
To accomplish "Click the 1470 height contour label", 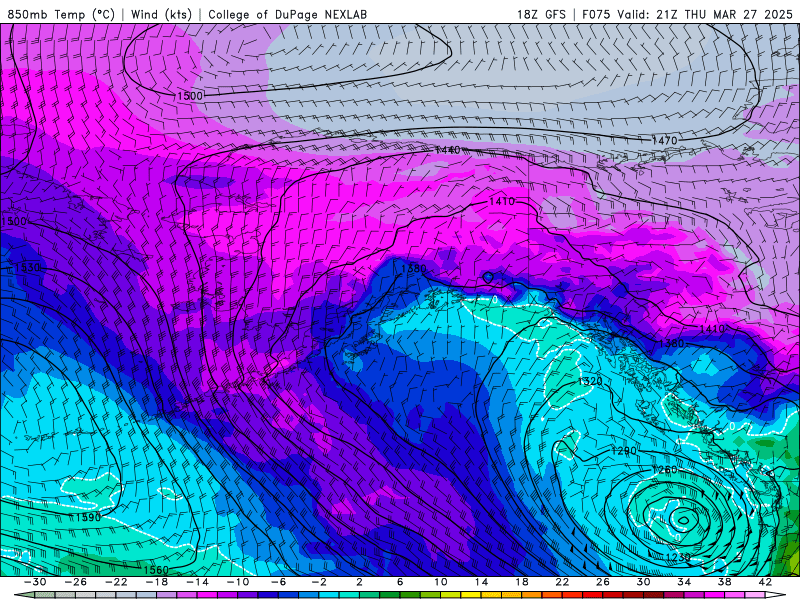I will pos(664,140).
